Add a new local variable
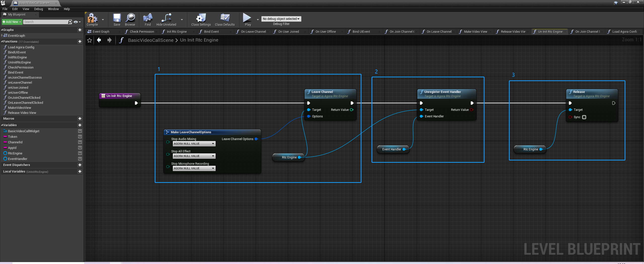 click(80, 171)
